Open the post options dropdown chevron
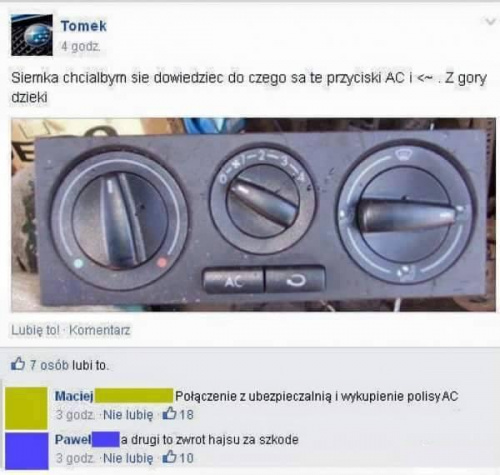The image size is (500, 475). coord(490,22)
